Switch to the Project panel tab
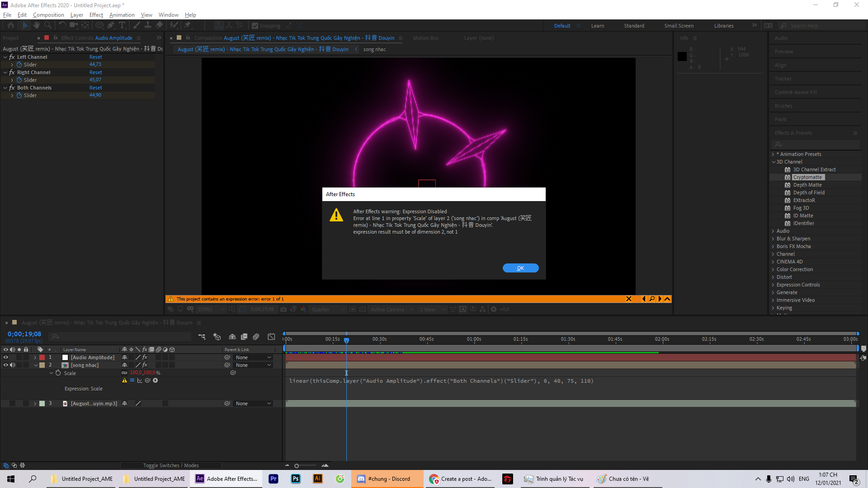 (10, 38)
